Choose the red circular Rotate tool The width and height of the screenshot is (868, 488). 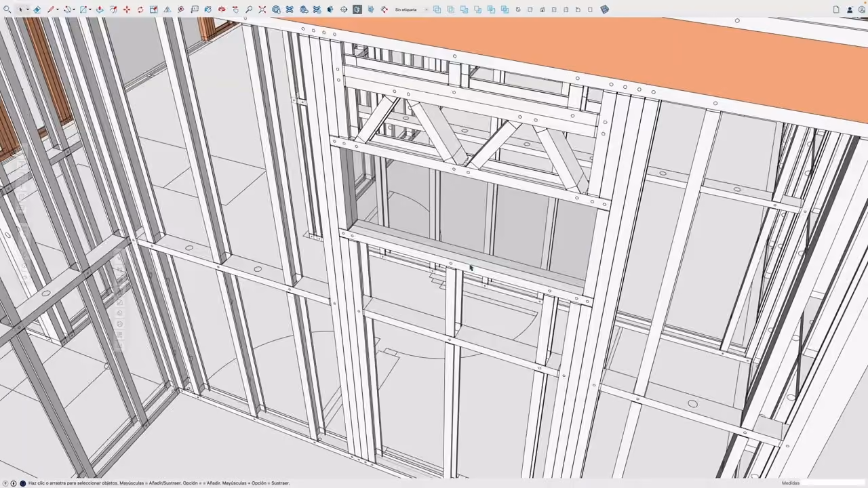coord(140,9)
